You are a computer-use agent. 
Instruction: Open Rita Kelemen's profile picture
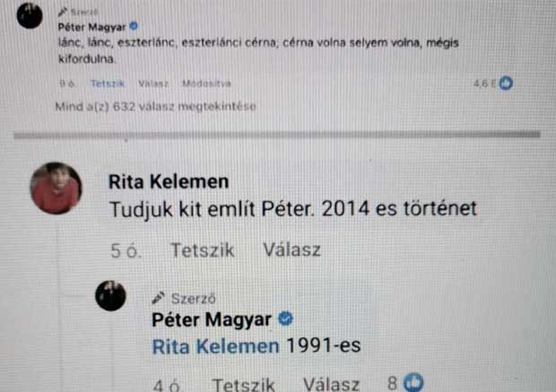[56, 188]
